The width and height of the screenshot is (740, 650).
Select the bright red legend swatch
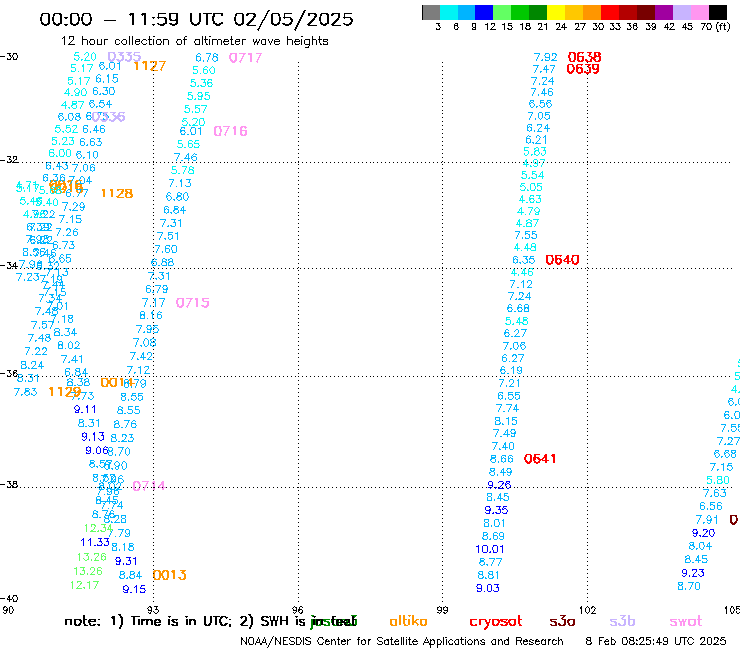tap(609, 12)
